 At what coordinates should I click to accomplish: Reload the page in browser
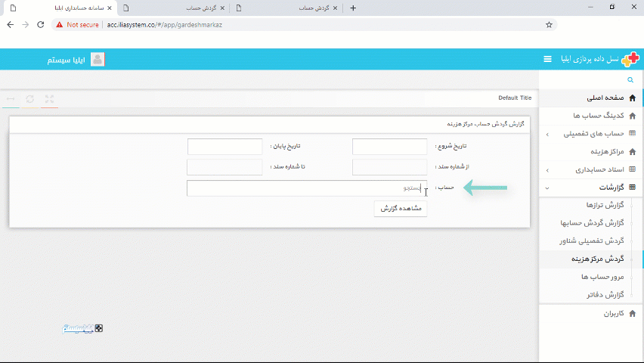click(x=40, y=25)
